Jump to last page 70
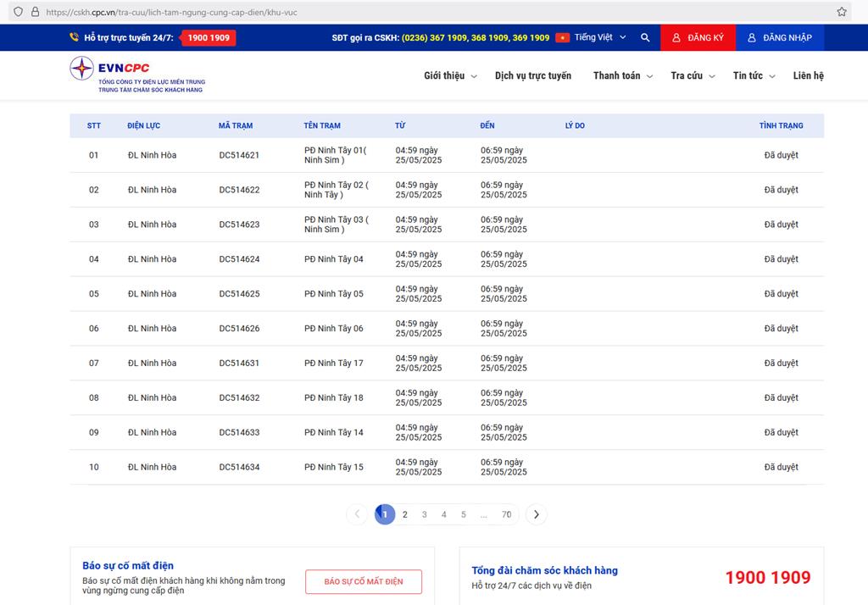Image resolution: width=868 pixels, height=605 pixels. click(x=506, y=514)
